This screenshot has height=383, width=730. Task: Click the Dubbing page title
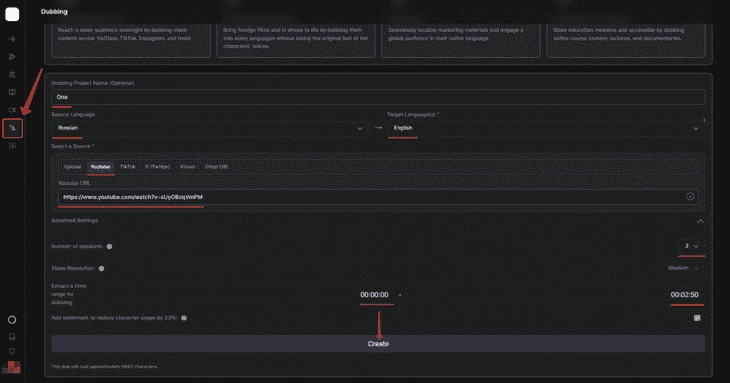point(54,12)
